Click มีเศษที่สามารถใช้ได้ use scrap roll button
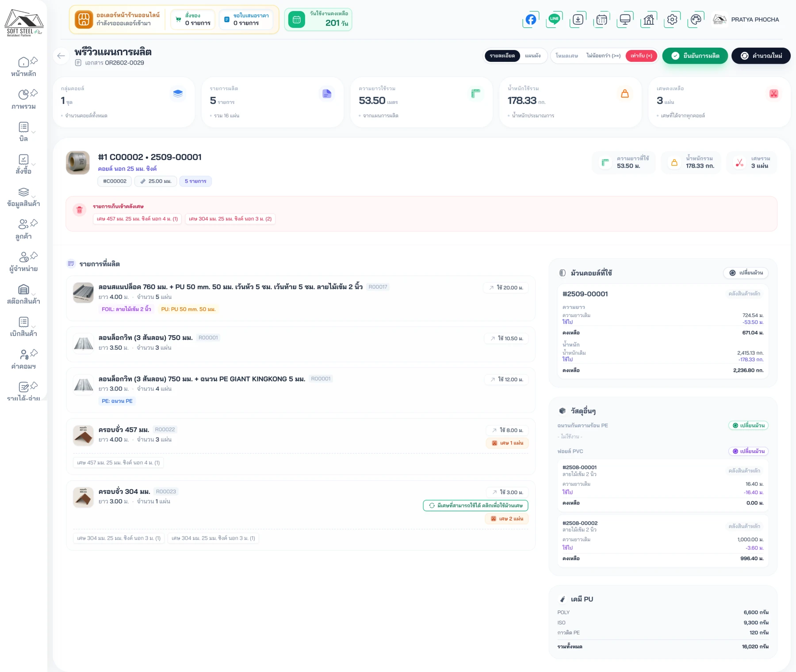The image size is (796, 672). coord(475,505)
